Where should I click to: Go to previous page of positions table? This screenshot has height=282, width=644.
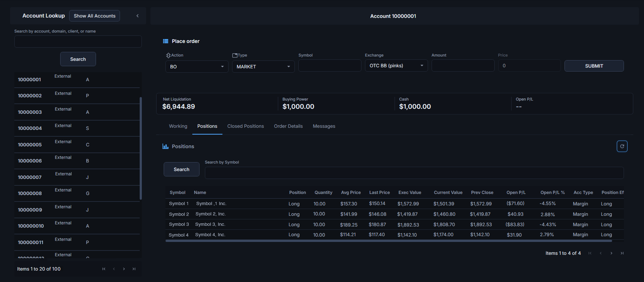[601, 253]
